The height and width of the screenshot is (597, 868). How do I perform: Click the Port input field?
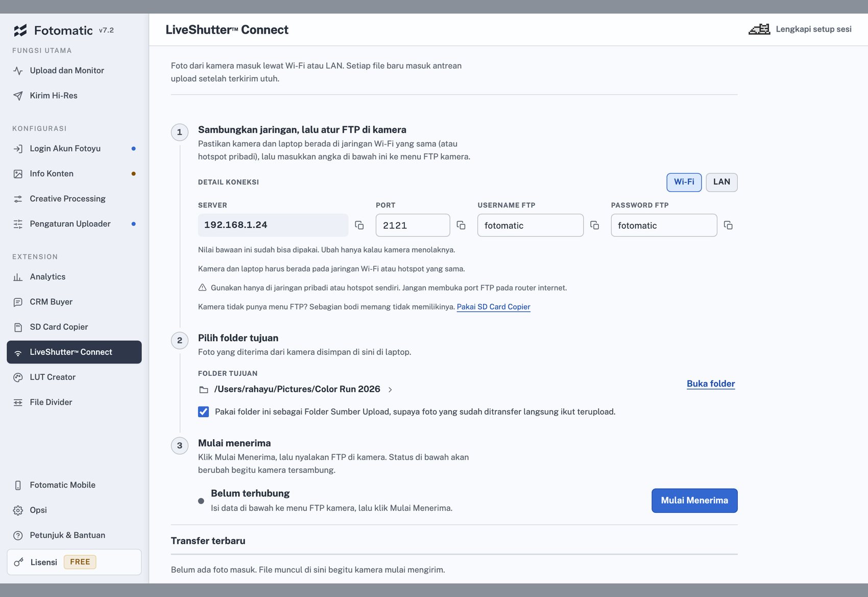click(x=413, y=225)
